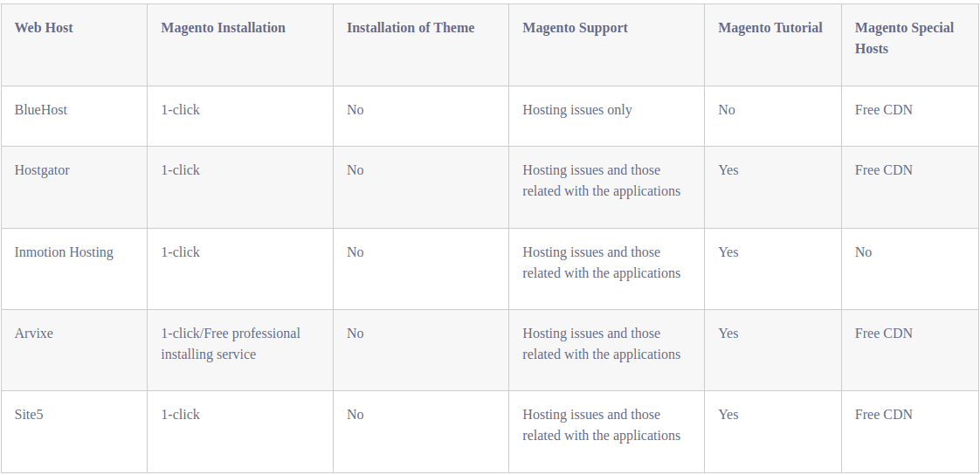Screen dimensions: 980x475
Task: Click the Site5 host name
Action: point(29,415)
